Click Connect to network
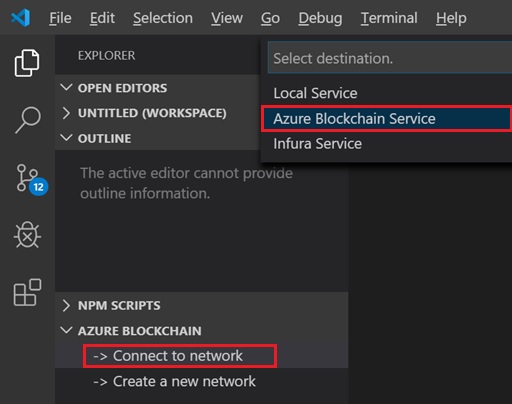Viewport: 512px width, 404px height. [180, 356]
